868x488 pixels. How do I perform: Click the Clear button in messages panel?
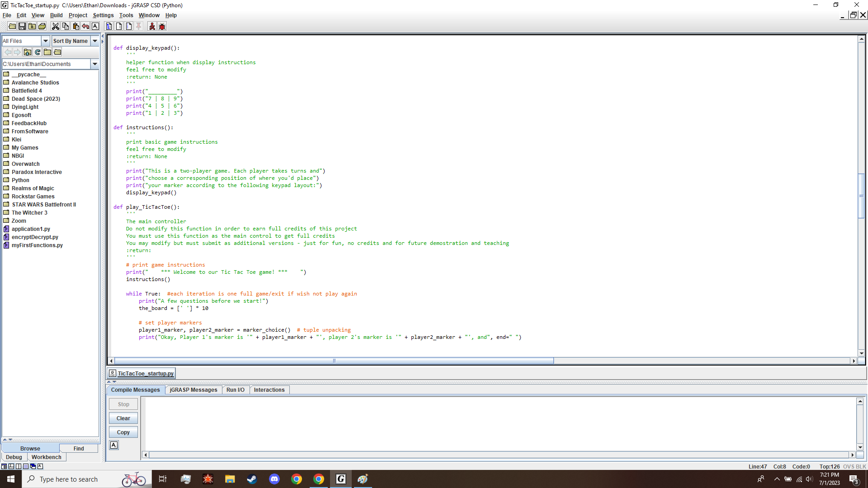(123, 418)
